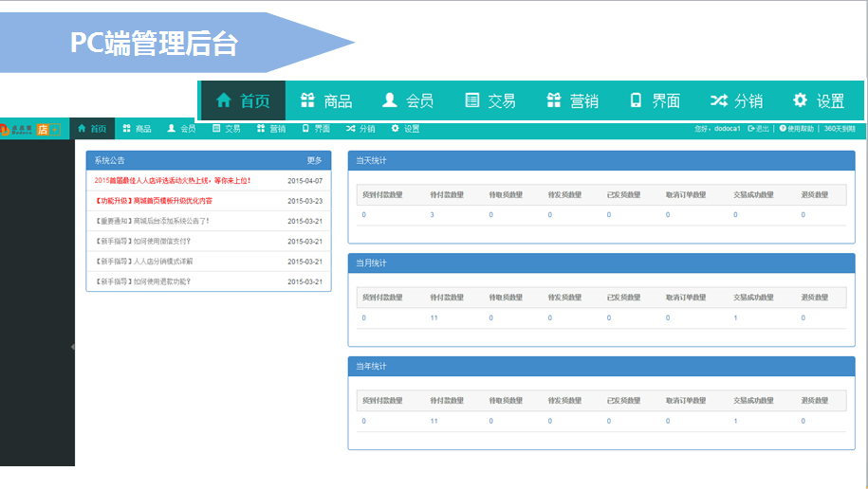This screenshot has width=868, height=489.
Task: Click the orange 店+ badge beside the logo
Action: (x=48, y=130)
